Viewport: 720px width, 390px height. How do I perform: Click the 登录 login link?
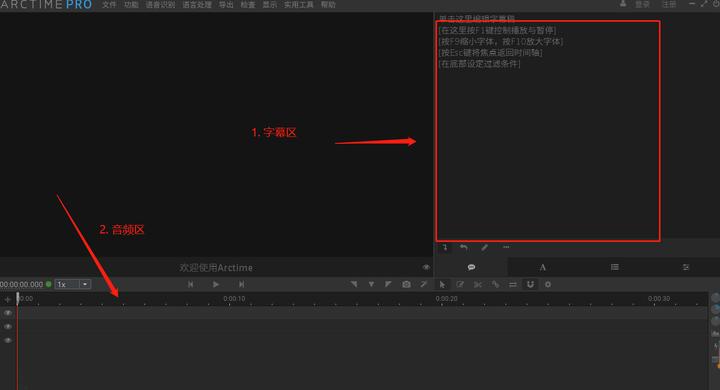tap(642, 4)
